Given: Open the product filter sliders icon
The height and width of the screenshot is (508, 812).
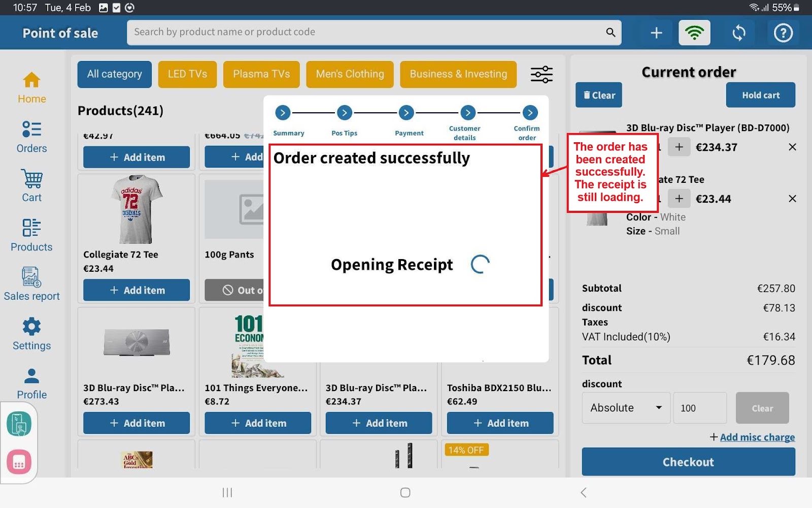Looking at the screenshot, I should tap(542, 75).
